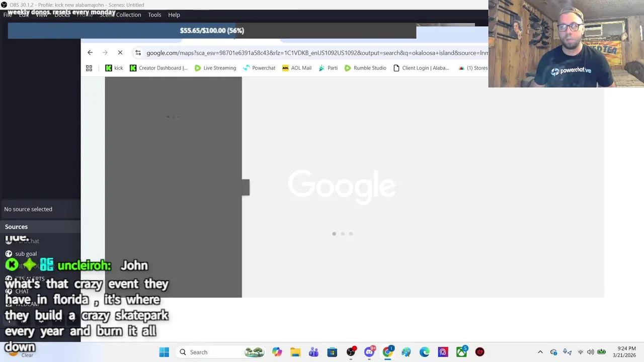Open OBS File menu

(x=8, y=15)
